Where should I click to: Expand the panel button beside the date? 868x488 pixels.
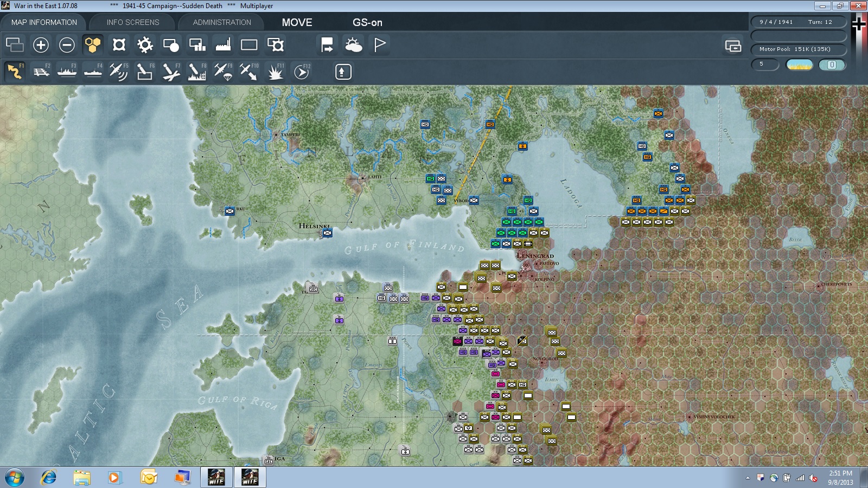(x=733, y=46)
